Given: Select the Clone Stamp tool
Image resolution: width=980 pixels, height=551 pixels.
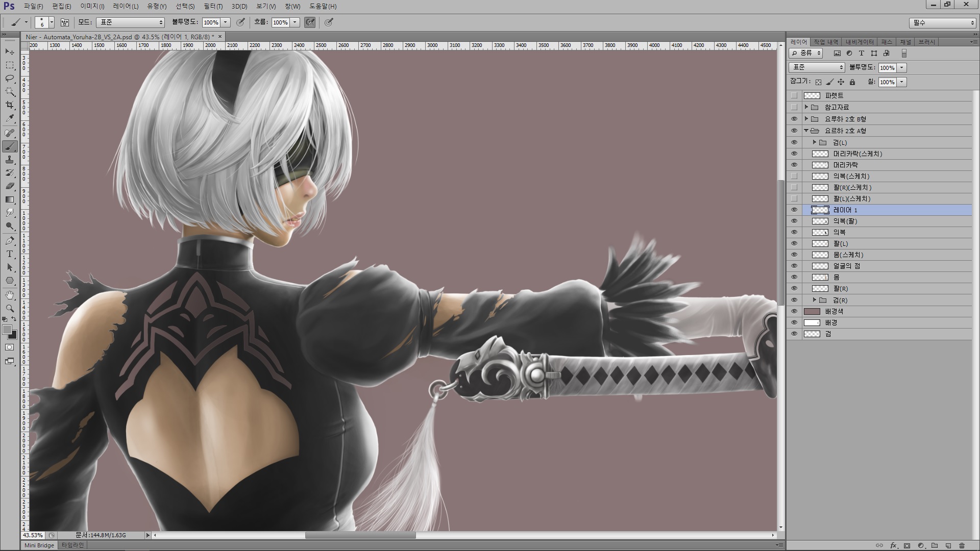Looking at the screenshot, I should click(10, 160).
